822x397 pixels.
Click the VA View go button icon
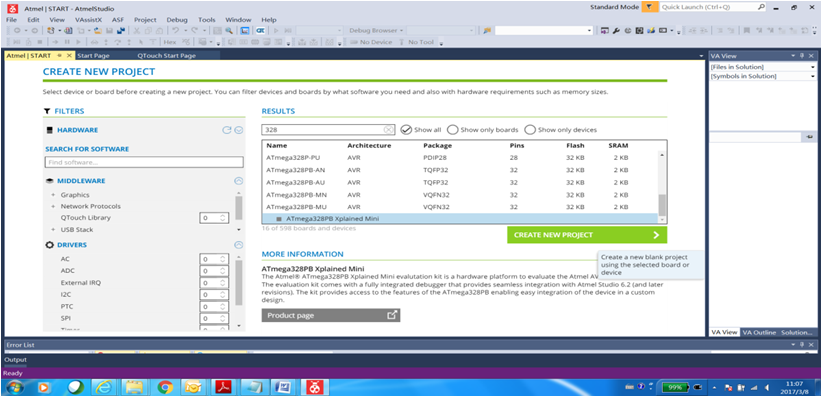809,137
